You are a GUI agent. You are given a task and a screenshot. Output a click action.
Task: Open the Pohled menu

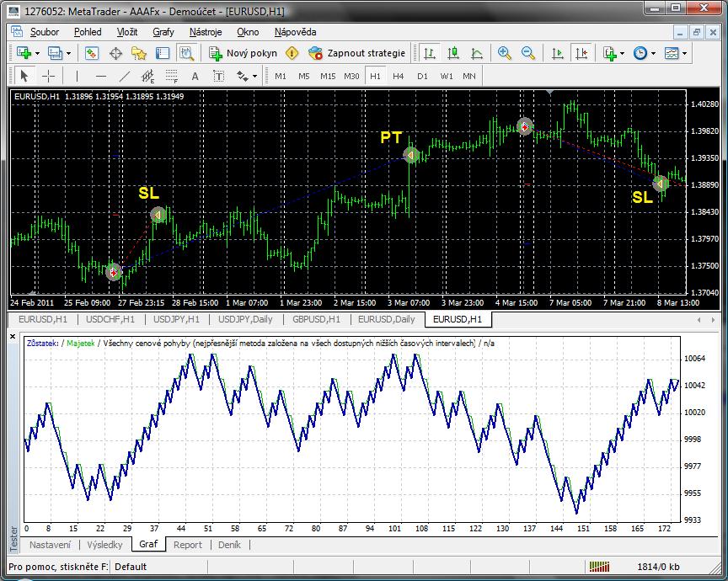[x=88, y=32]
